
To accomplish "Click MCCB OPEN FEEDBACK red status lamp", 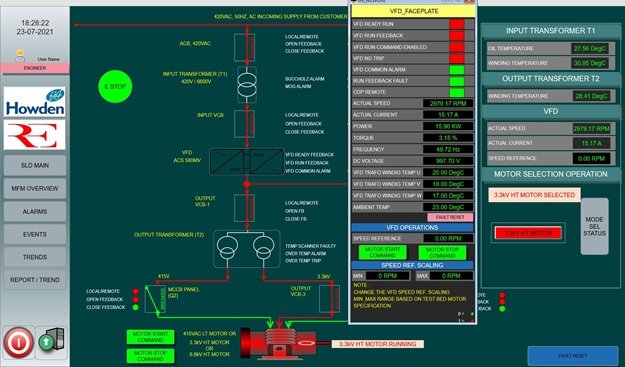I will (x=136, y=299).
